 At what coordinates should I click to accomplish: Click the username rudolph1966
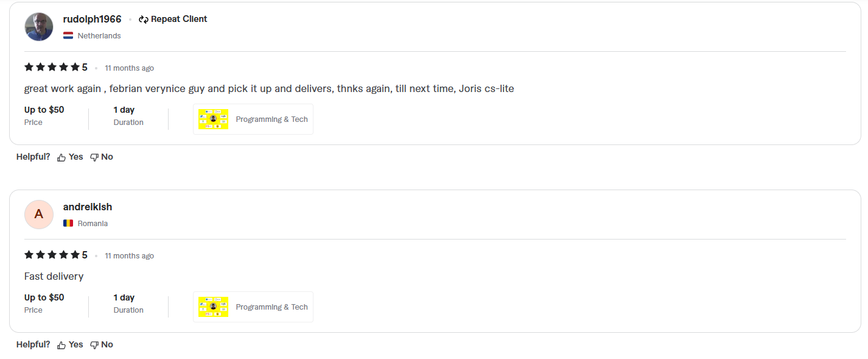(x=92, y=19)
